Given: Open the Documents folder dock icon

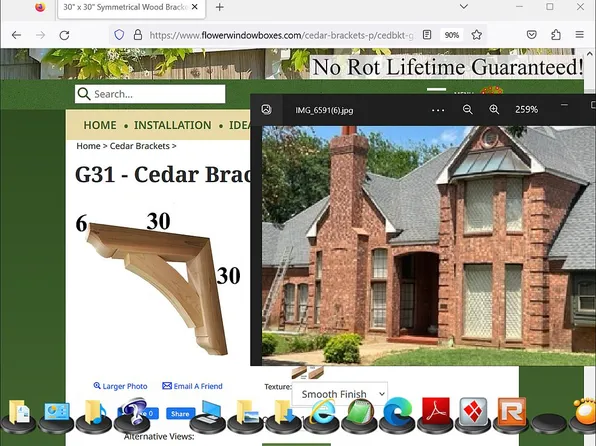Looking at the screenshot, I should [x=18, y=413].
